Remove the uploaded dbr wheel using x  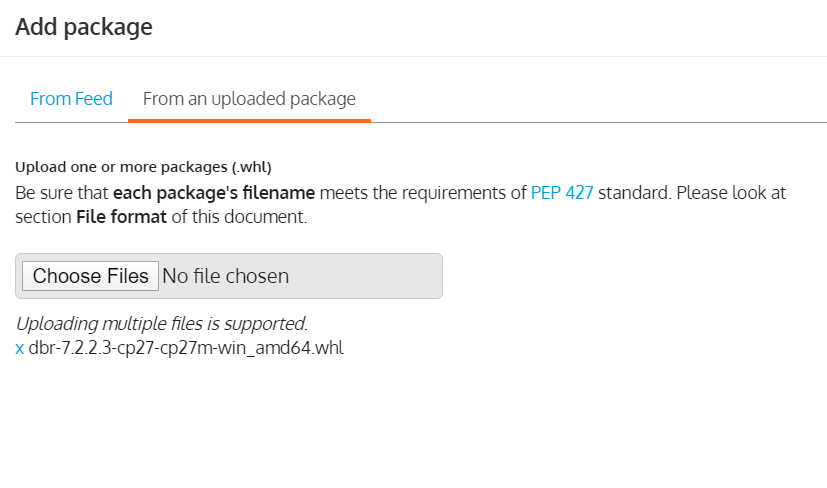[x=20, y=349]
